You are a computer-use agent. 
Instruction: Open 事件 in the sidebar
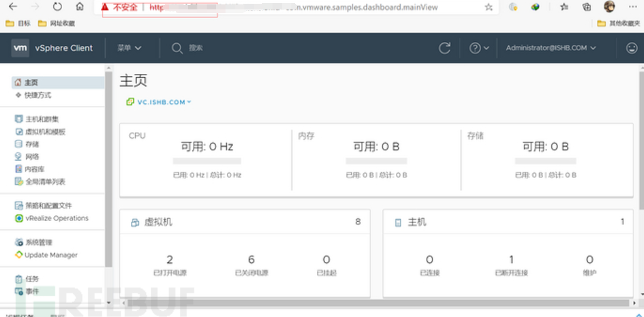27,291
